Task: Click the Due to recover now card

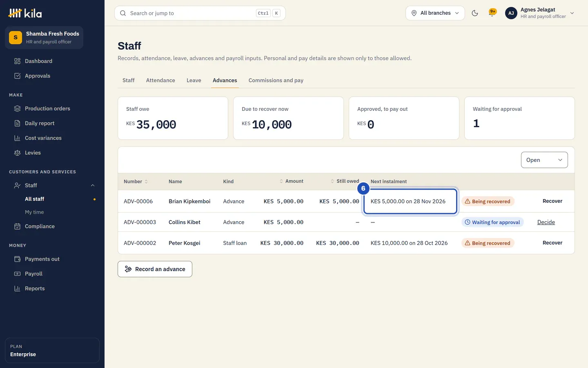Action: pos(288,118)
